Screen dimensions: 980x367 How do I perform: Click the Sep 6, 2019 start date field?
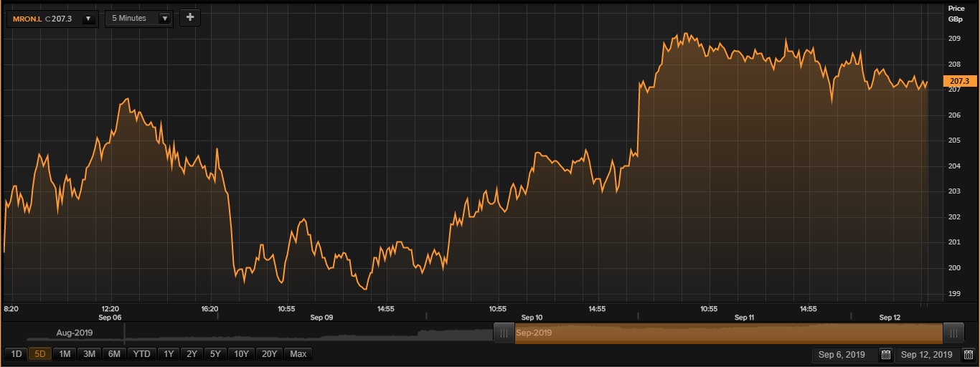pos(844,355)
